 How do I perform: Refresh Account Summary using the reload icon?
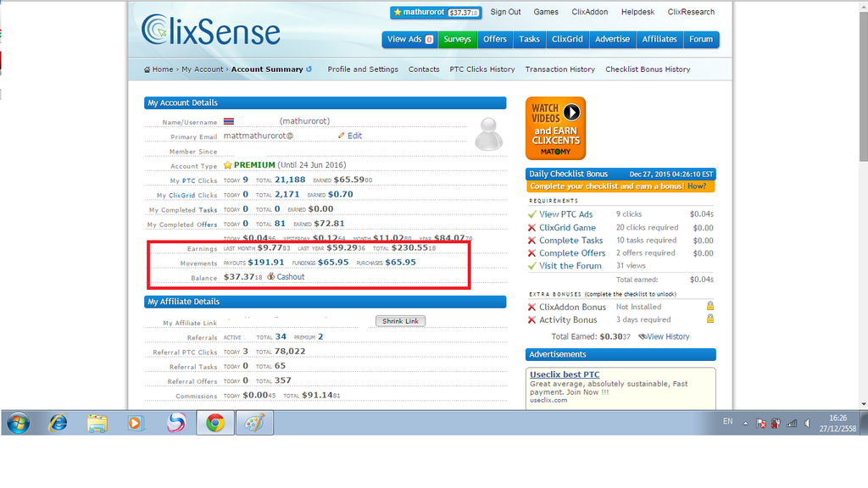(x=309, y=69)
